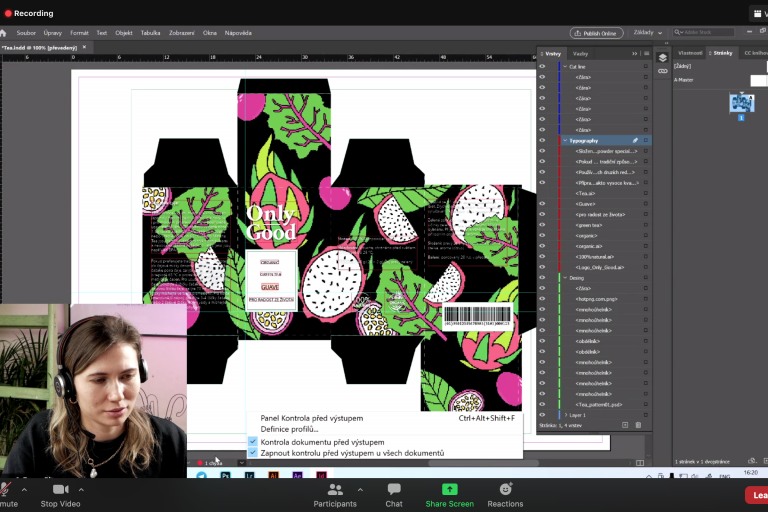The height and width of the screenshot is (512, 768).
Task: Toggle visibility of the Cut line layer
Action: click(x=543, y=67)
